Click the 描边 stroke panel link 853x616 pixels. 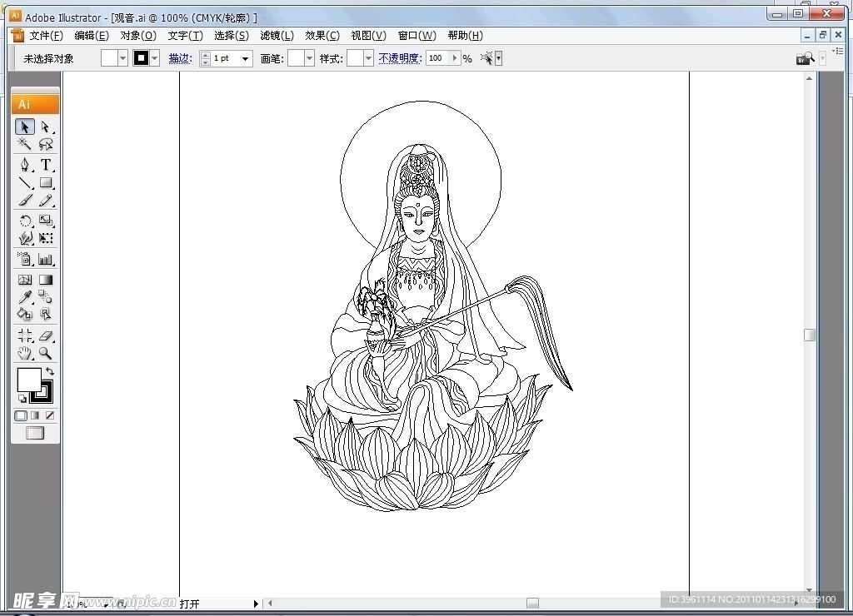click(180, 58)
